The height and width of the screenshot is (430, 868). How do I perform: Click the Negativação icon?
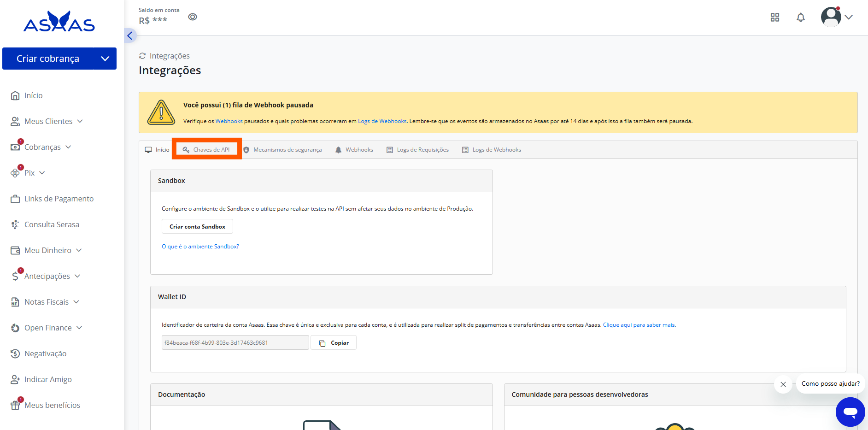pos(15,353)
